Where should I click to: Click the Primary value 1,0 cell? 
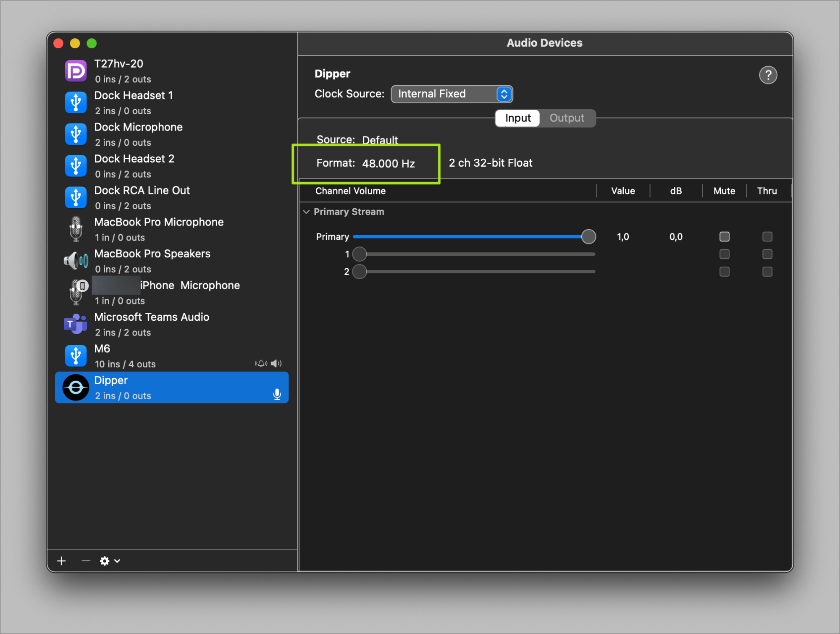(x=623, y=237)
